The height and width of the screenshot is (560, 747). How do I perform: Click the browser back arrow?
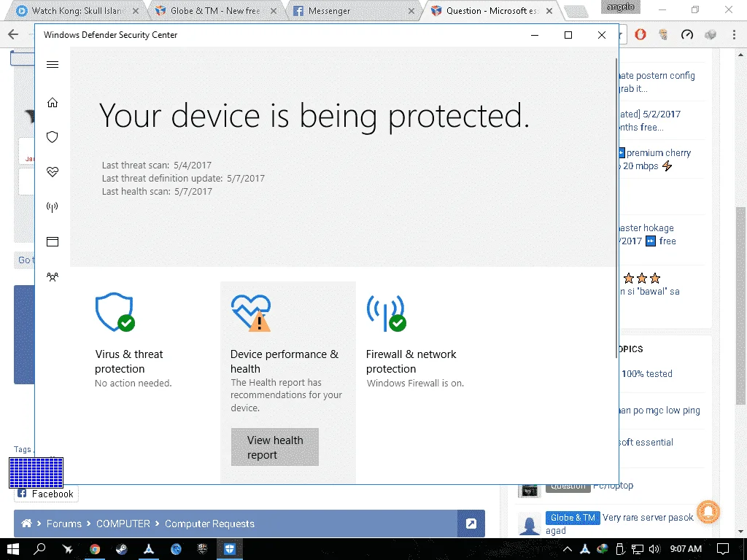[x=13, y=34]
